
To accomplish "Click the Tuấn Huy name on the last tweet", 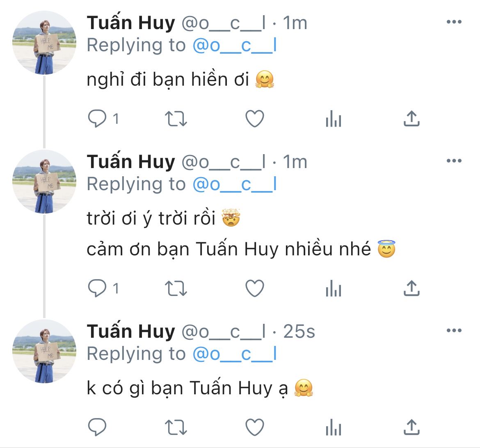I will pos(131,331).
